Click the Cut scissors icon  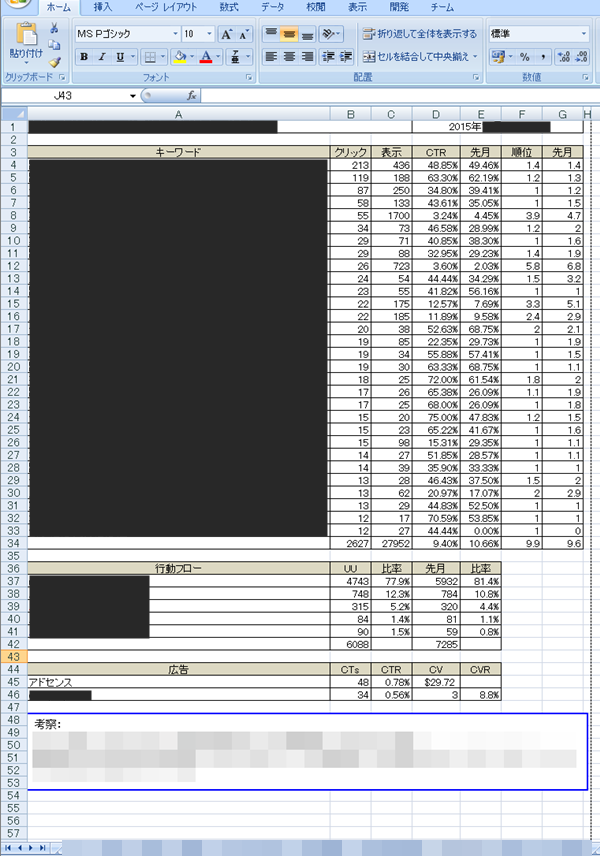pos(54,28)
